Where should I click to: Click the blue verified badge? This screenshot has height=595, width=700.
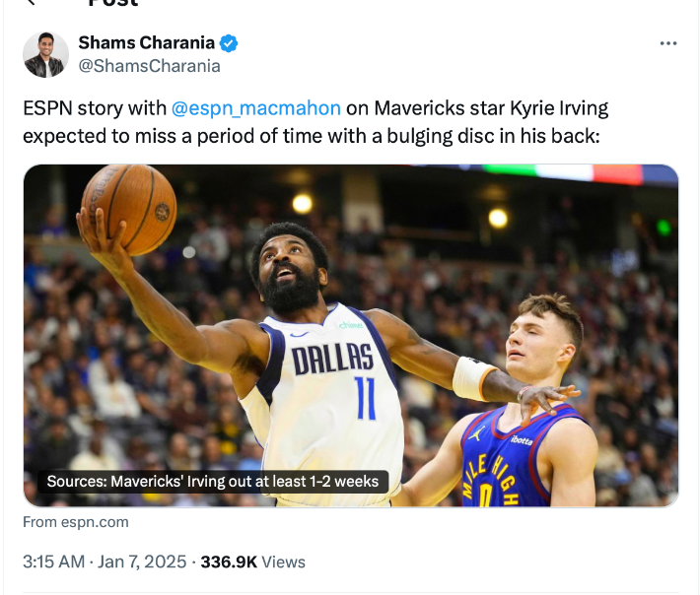pyautogui.click(x=229, y=43)
